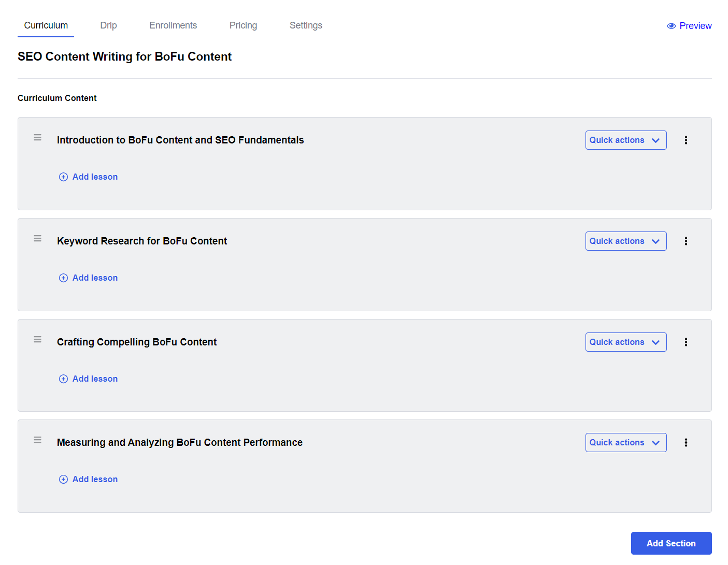Open three-dot menu for Keyword Research section
This screenshot has width=728, height=565.
pos(686,241)
